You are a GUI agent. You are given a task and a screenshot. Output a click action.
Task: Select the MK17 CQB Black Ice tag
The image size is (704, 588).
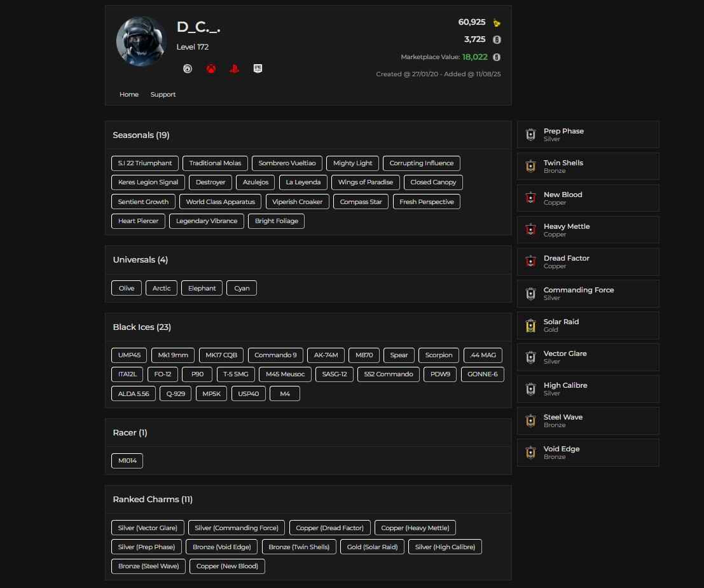pyautogui.click(x=221, y=355)
